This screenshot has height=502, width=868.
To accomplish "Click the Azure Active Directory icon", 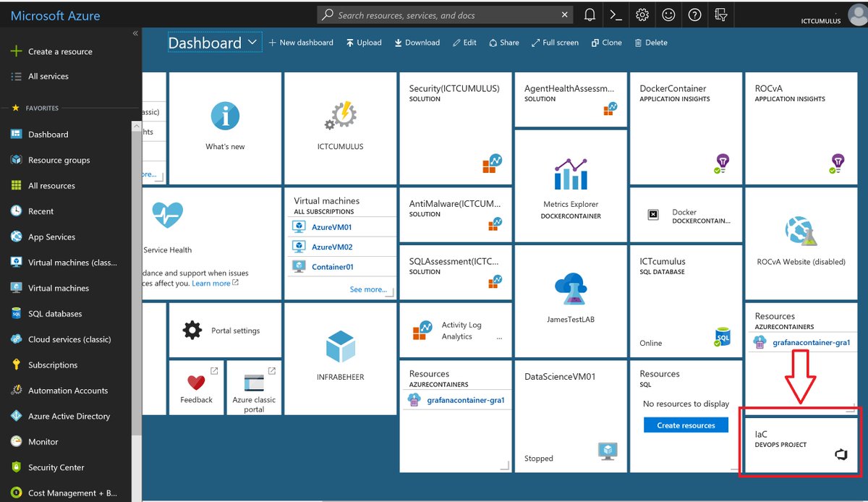I will click(x=16, y=416).
